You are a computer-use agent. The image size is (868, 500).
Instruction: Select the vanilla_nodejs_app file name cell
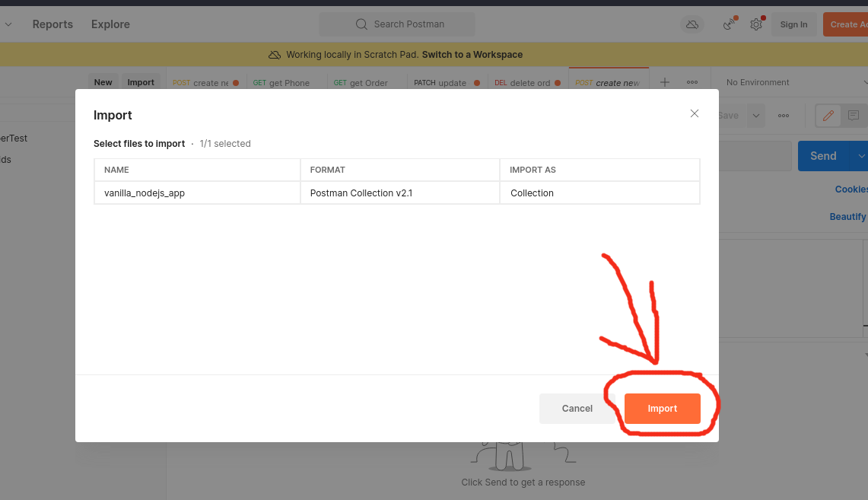(197, 193)
